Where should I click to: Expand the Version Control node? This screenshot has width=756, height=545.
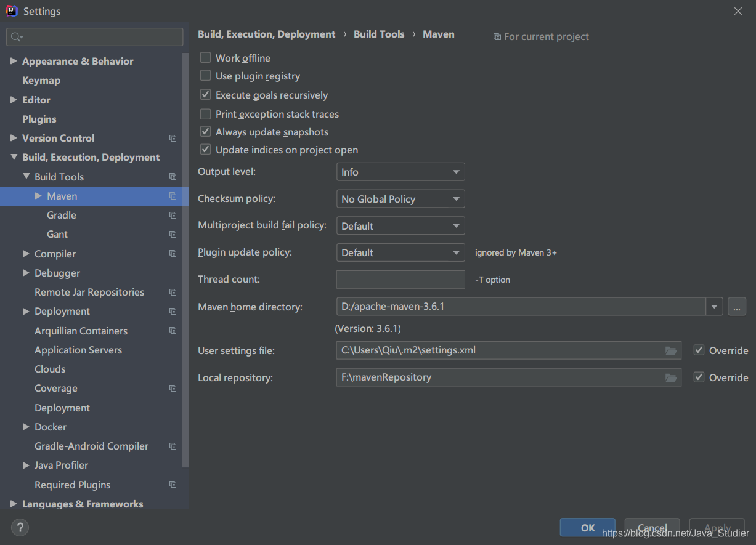pyautogui.click(x=14, y=138)
